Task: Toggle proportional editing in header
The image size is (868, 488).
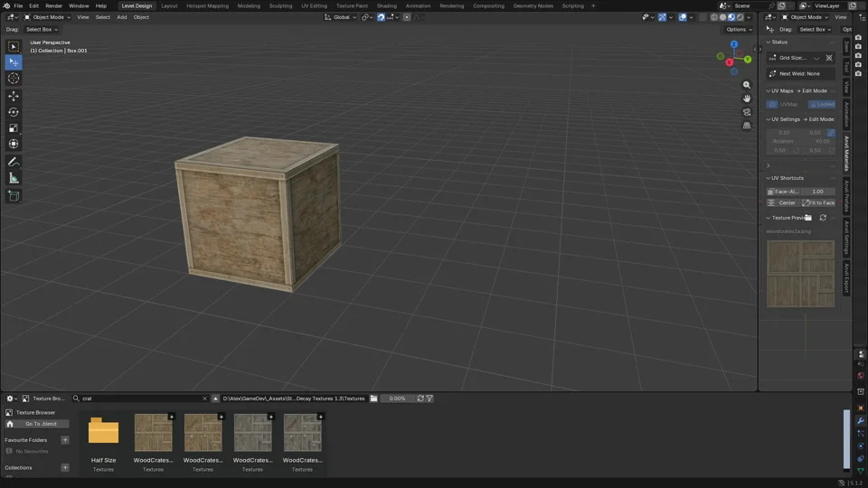Action: pyautogui.click(x=407, y=17)
